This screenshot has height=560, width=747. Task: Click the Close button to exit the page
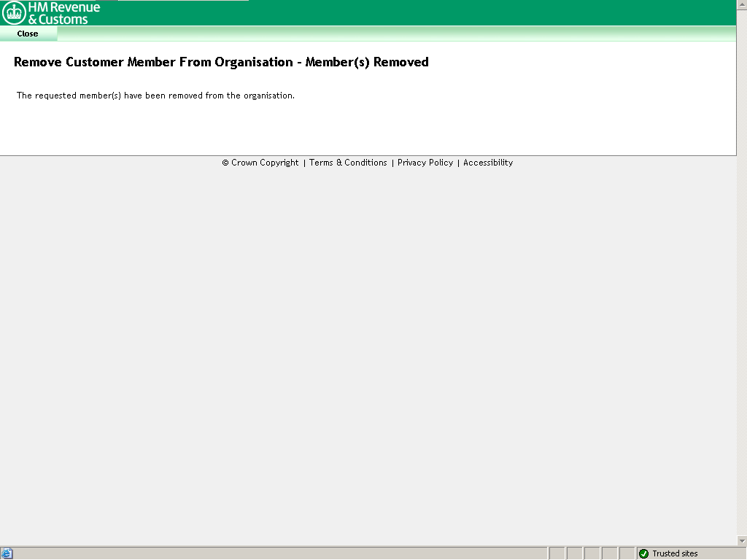click(x=28, y=34)
